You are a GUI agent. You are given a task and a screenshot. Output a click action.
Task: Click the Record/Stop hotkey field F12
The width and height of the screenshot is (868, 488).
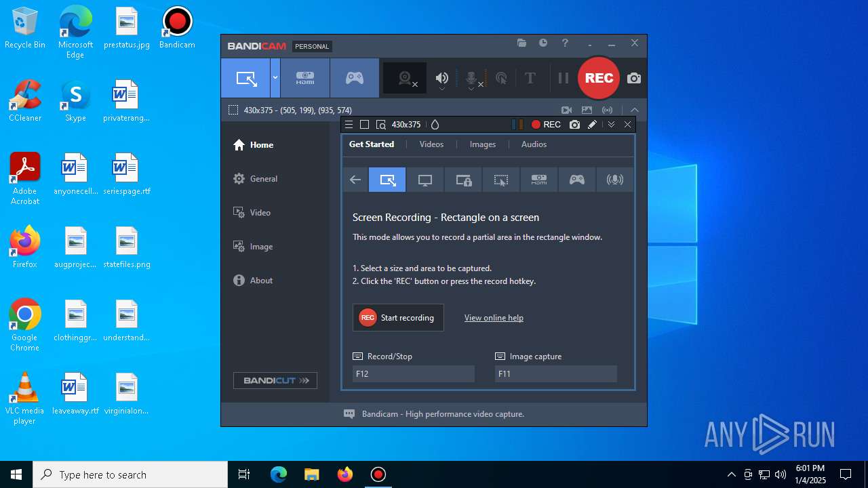point(414,373)
